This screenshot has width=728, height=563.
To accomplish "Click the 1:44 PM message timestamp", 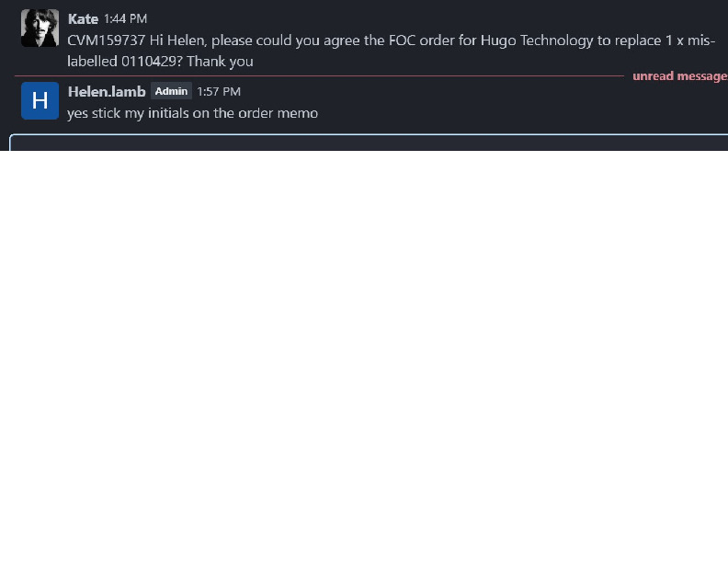I will click(x=125, y=18).
